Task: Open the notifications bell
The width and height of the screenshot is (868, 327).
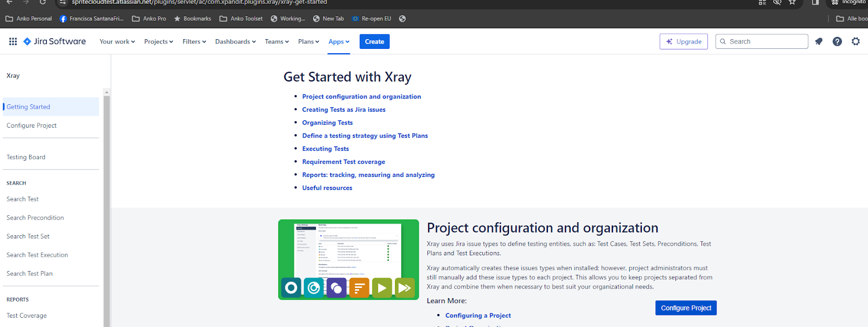Action: point(819,41)
